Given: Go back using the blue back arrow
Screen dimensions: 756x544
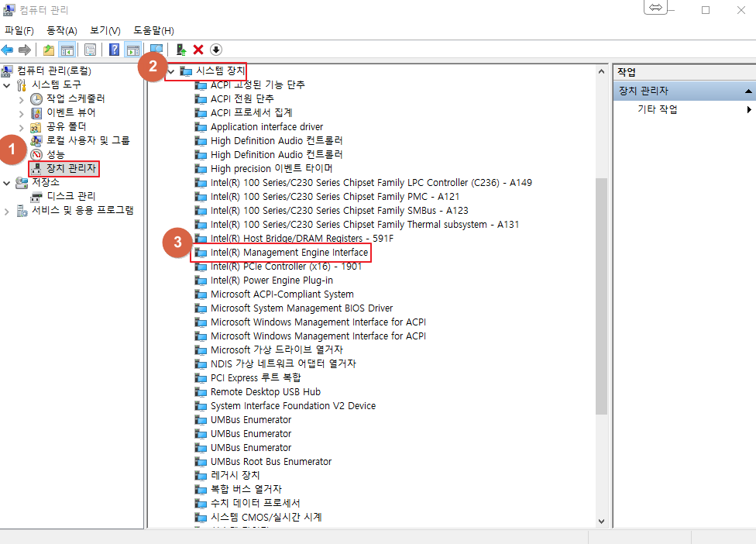Looking at the screenshot, I should [7, 50].
